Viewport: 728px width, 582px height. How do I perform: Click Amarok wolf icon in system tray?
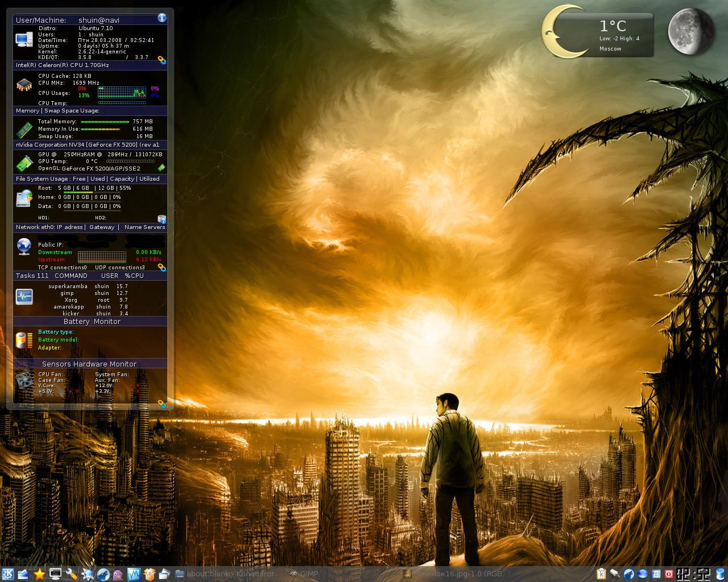(629, 574)
